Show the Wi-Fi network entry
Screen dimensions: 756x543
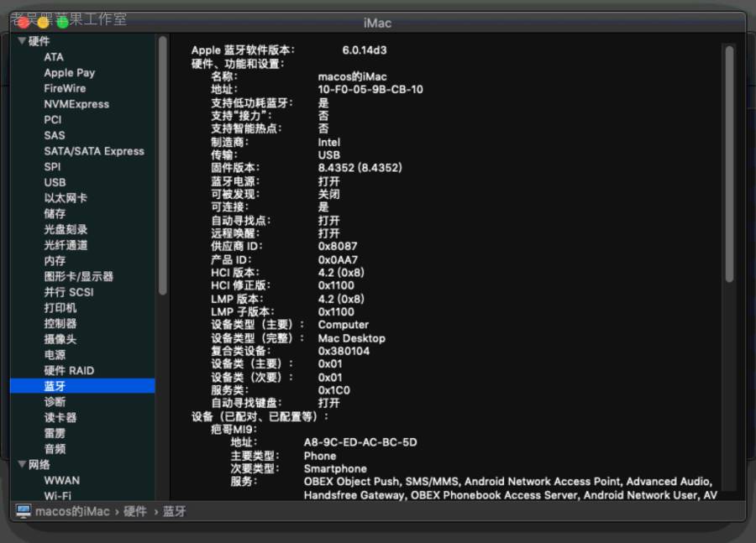[x=57, y=496]
